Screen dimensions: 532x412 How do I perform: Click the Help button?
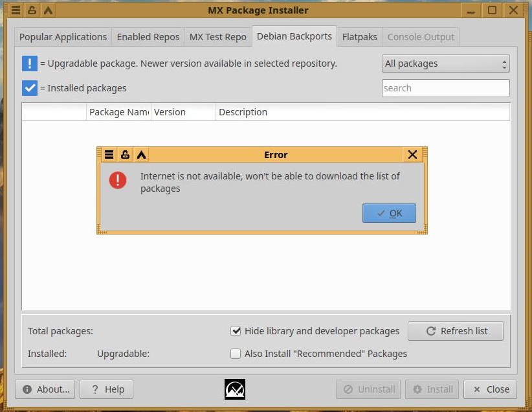click(107, 389)
